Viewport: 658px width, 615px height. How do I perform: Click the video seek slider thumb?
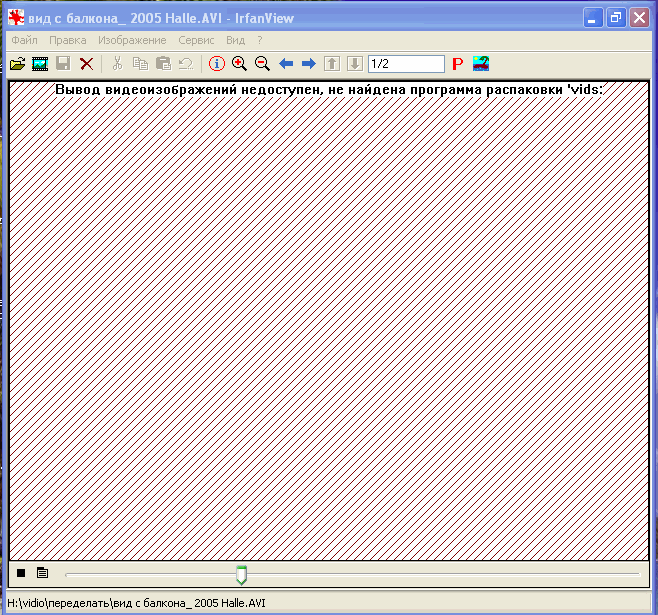tap(241, 575)
